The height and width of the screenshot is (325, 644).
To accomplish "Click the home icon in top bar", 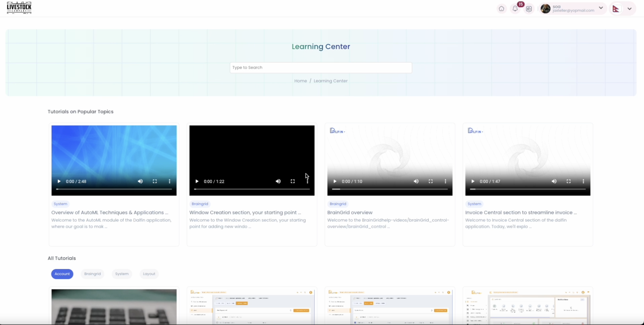I will [501, 9].
